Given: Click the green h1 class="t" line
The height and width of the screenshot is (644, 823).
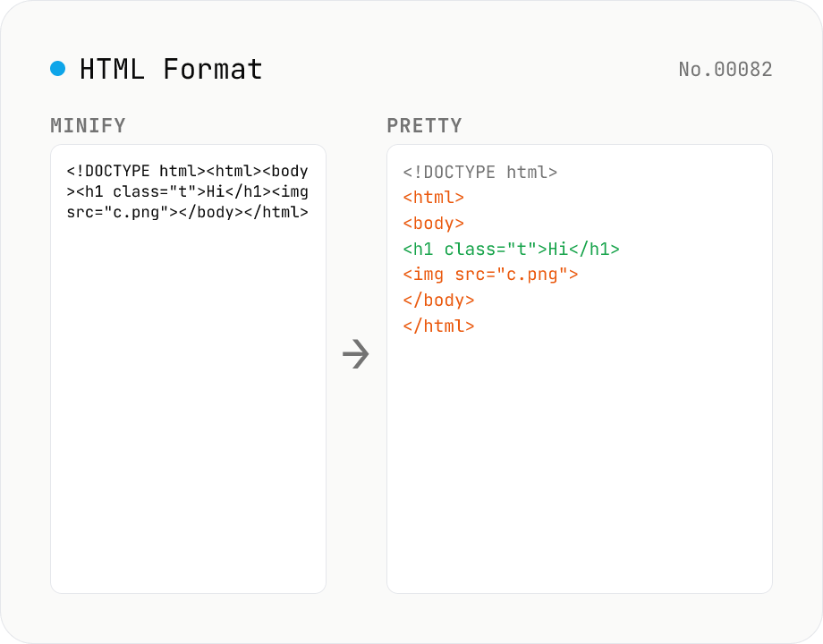Looking at the screenshot, I should click(511, 250).
